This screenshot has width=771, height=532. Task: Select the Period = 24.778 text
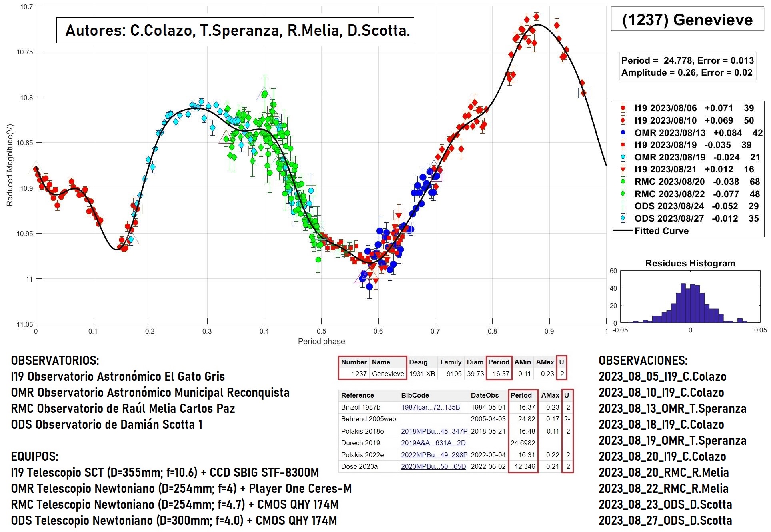coord(657,60)
